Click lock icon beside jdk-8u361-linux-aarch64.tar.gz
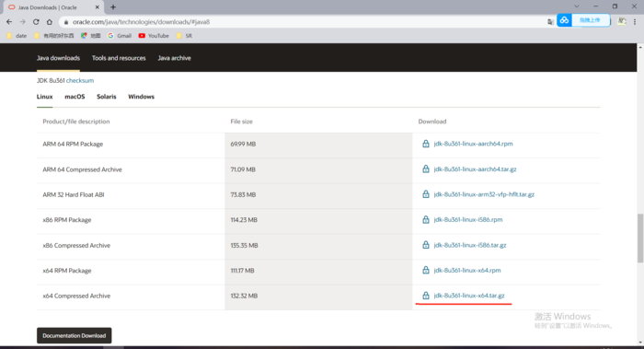The width and height of the screenshot is (644, 349). [425, 169]
